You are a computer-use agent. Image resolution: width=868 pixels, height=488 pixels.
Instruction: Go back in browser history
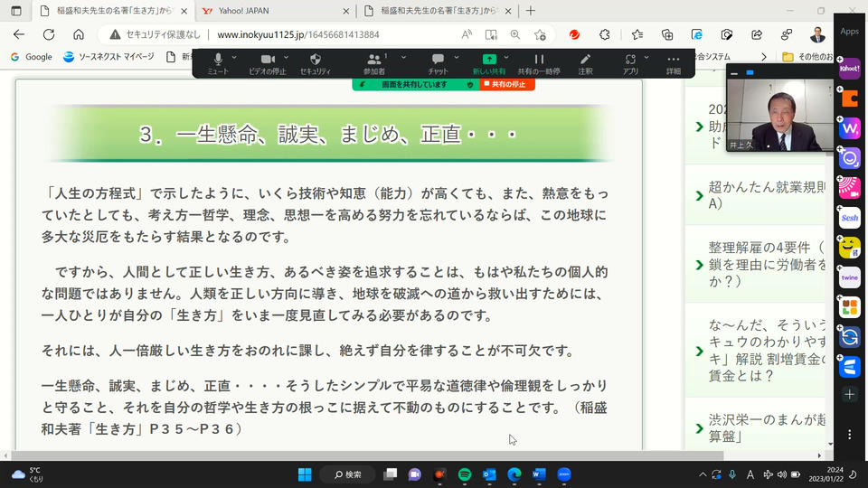19,34
